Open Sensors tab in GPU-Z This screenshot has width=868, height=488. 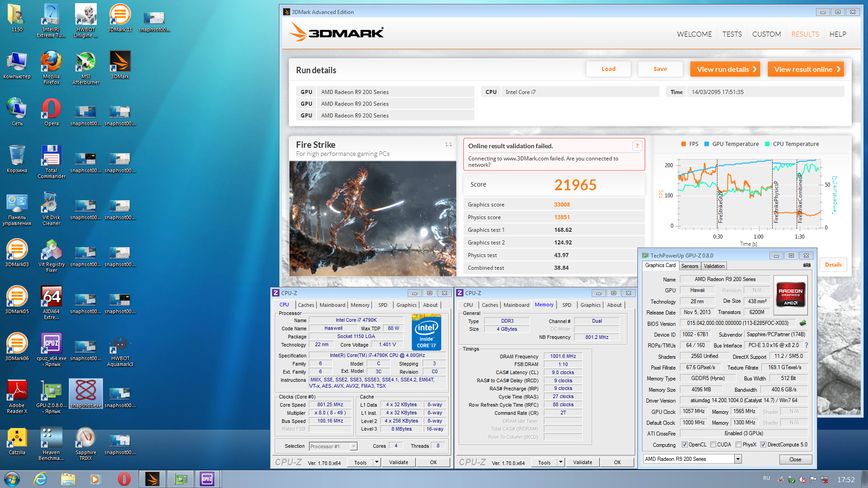click(x=689, y=266)
